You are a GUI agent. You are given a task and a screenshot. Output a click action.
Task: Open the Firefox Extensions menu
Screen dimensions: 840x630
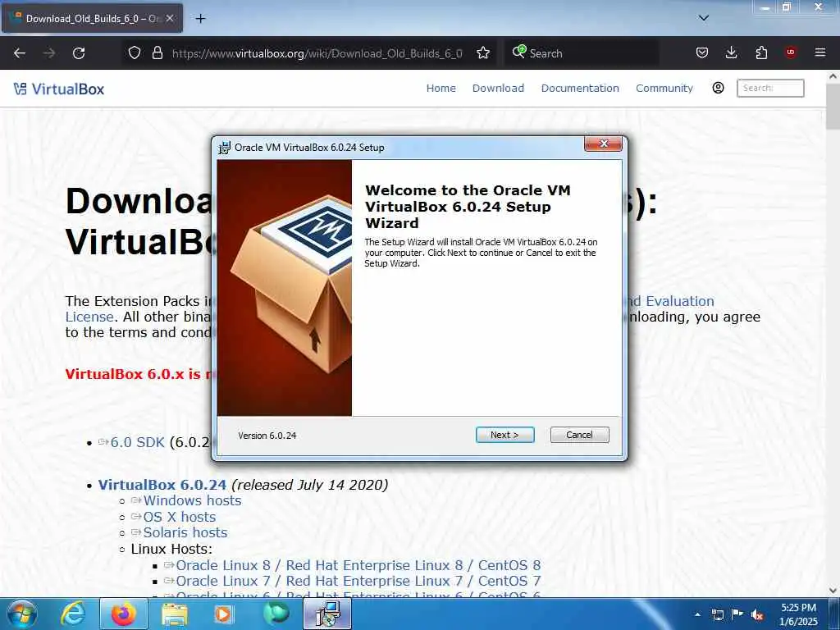point(761,52)
